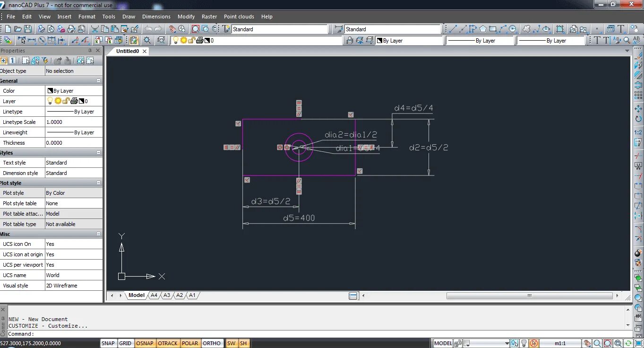Close the Properties panel
The width and height of the screenshot is (644, 348).
point(98,51)
